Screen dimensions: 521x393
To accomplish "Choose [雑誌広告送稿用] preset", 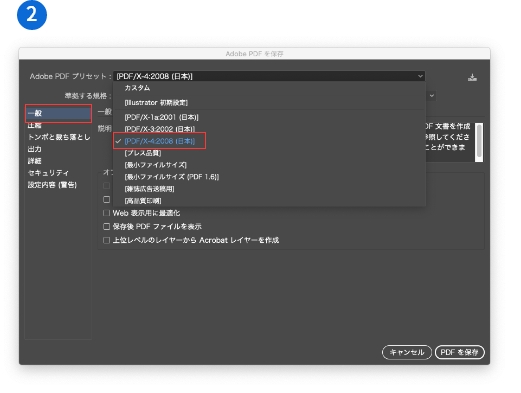I will click(149, 189).
